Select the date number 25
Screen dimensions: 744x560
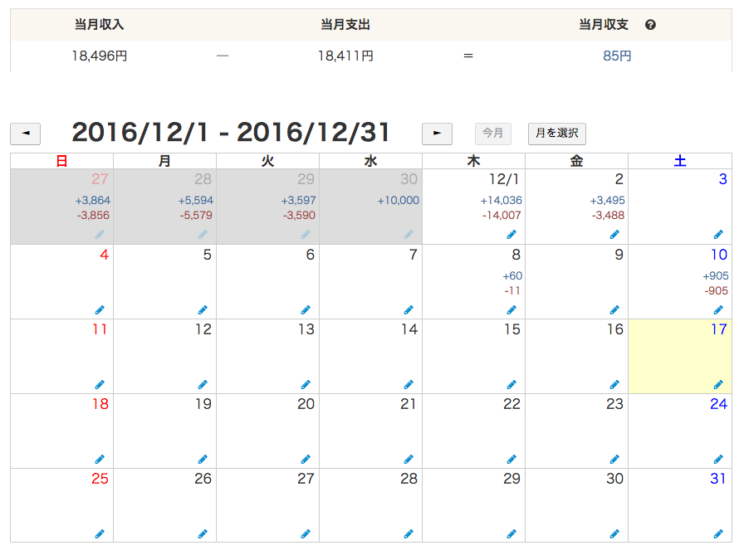(100, 479)
